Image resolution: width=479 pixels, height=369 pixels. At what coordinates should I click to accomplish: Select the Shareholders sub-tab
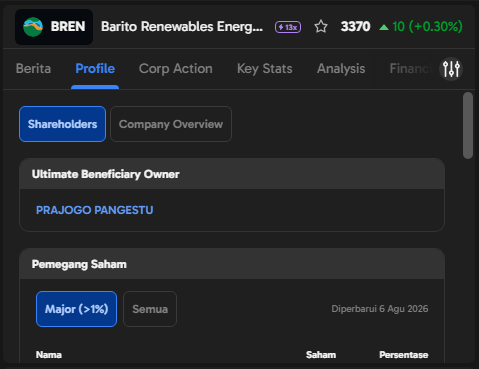pyautogui.click(x=62, y=124)
